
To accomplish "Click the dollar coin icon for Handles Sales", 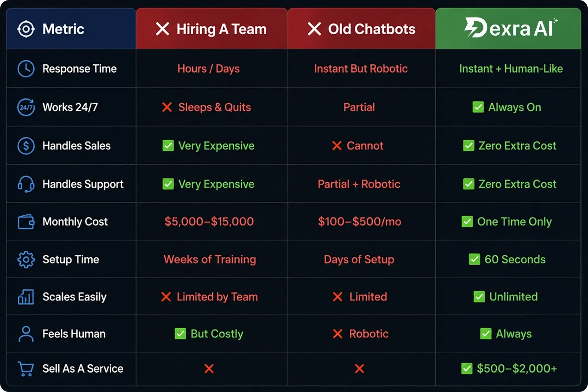I will click(25, 146).
